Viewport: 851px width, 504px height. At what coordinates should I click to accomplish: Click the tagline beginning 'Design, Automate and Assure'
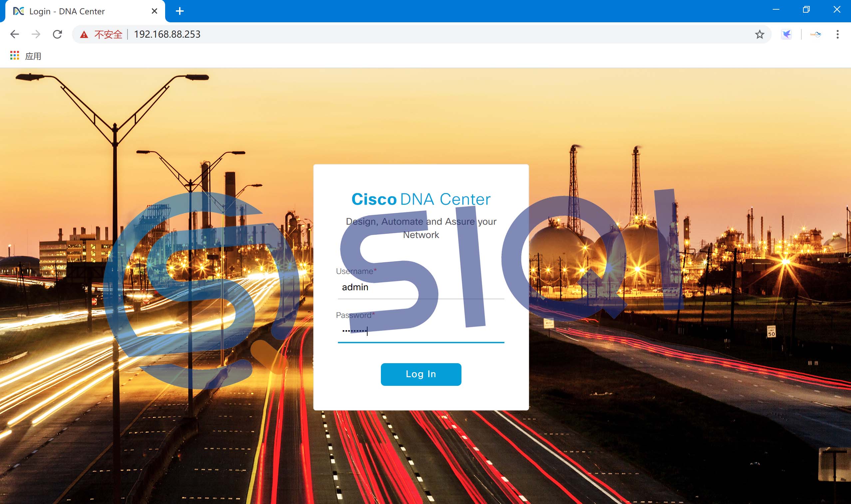tap(421, 228)
